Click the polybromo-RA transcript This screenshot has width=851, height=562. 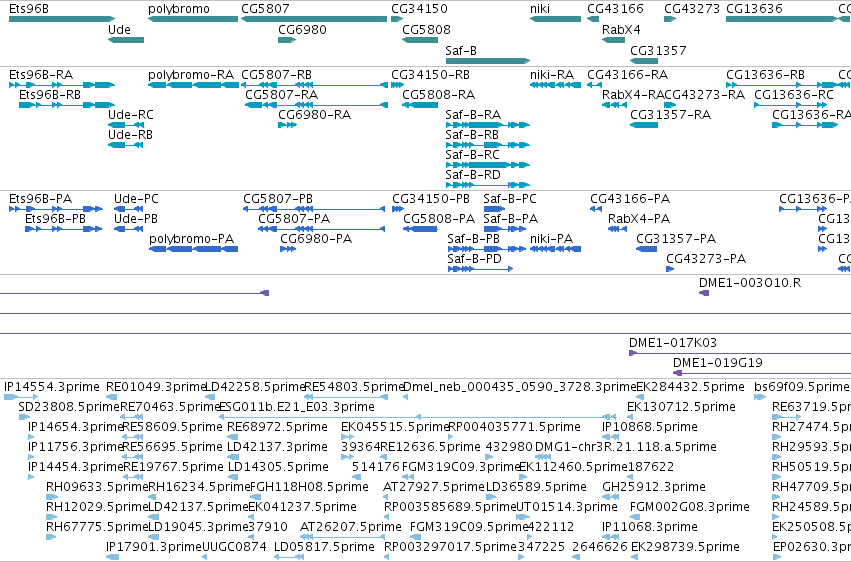coord(193,85)
